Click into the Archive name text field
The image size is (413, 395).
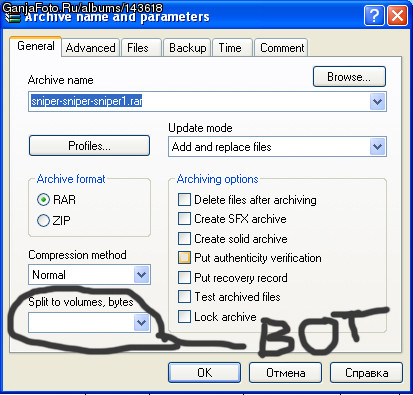click(199, 101)
